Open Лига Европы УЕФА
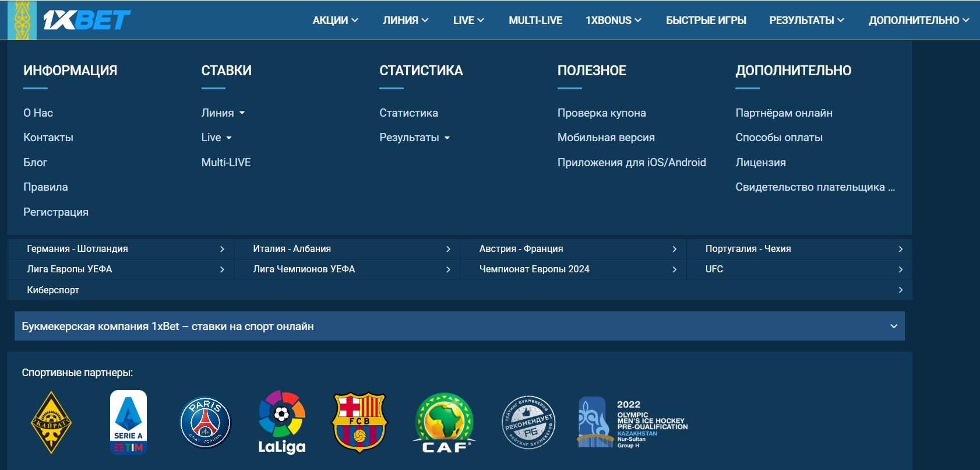This screenshot has width=980, height=470. (x=121, y=269)
